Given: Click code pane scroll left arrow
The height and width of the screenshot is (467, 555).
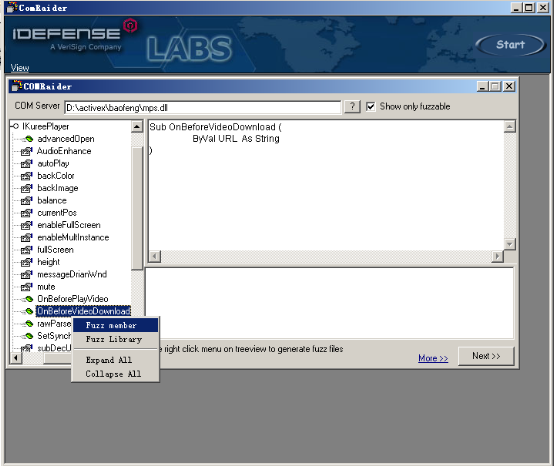Looking at the screenshot, I should pyautogui.click(x=154, y=256).
